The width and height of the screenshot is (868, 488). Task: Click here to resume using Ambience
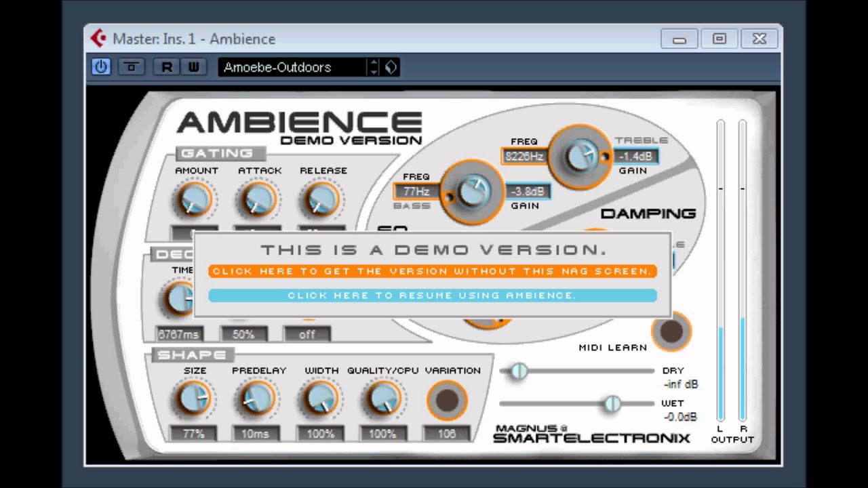tap(433, 296)
